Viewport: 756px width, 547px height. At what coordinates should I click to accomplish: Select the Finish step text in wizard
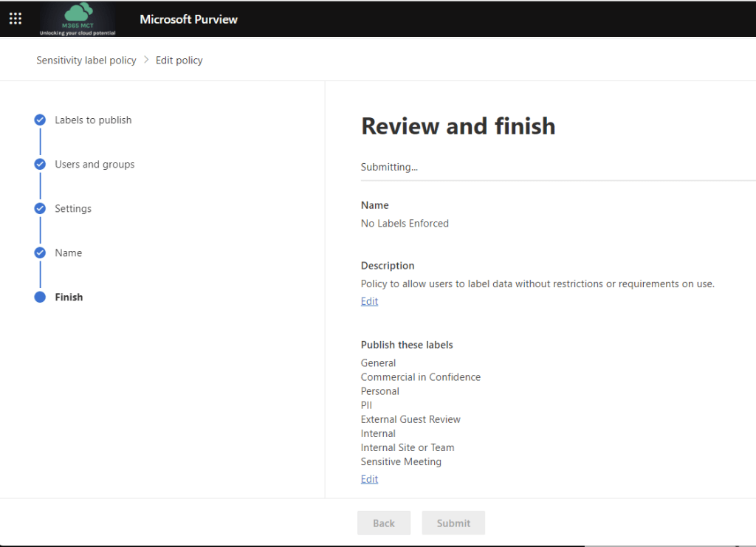[69, 297]
